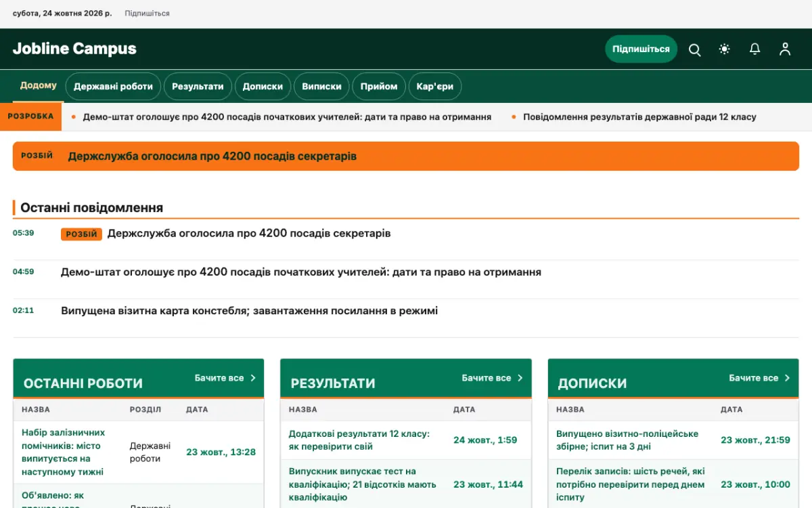Click date cell 23 жовт., 21:59

pos(755,440)
